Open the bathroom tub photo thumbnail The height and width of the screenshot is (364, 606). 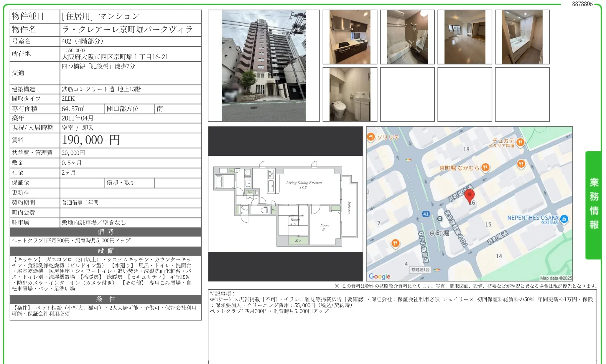[x=407, y=37]
